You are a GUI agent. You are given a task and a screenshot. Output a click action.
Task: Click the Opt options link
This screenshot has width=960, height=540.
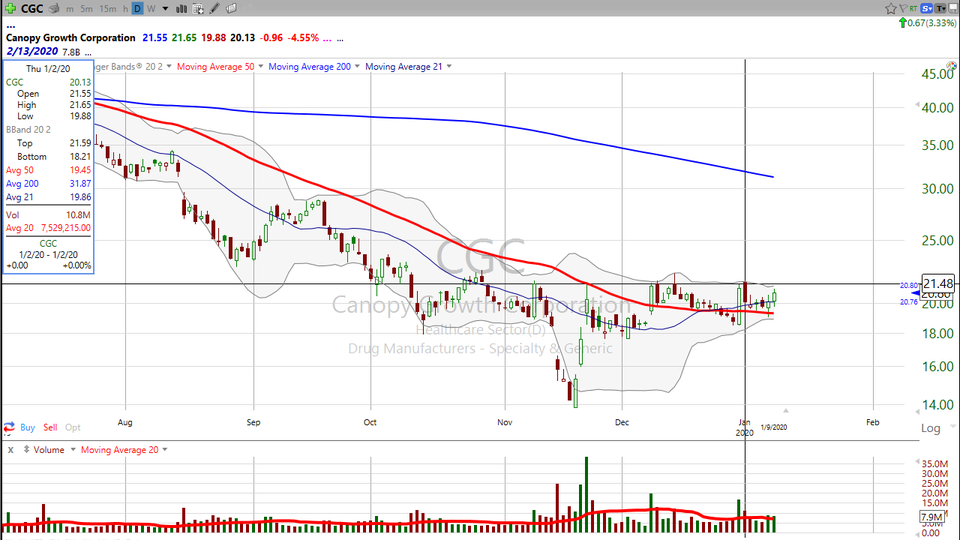coord(73,427)
